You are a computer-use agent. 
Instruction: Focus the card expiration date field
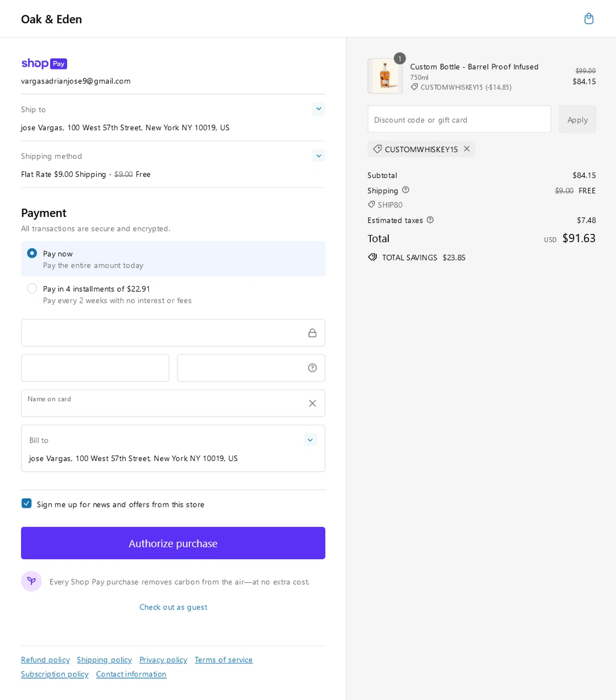[x=95, y=368]
